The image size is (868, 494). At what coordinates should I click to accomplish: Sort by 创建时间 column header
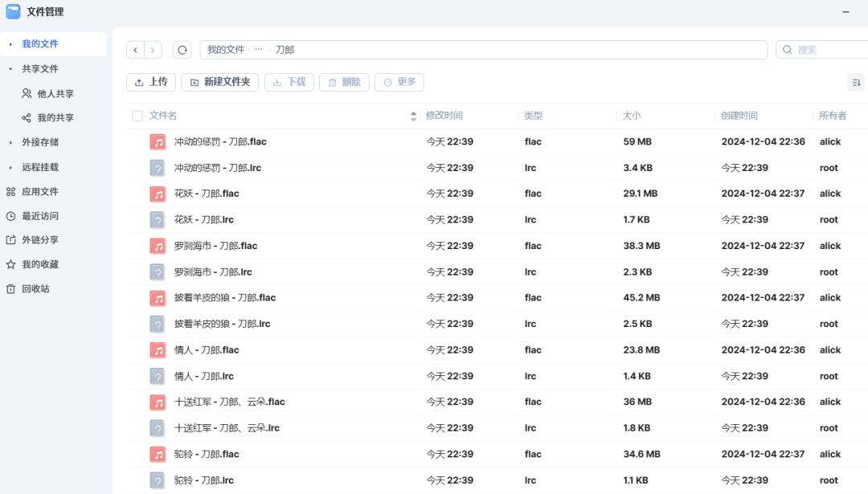pyautogui.click(x=739, y=116)
